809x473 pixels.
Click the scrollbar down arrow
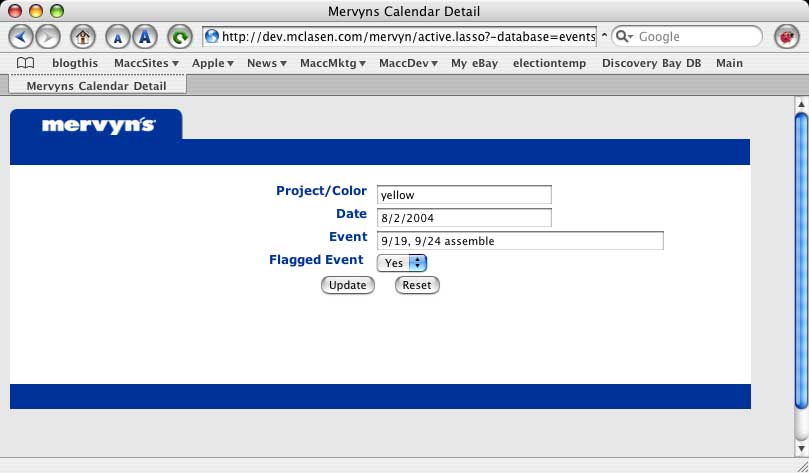click(x=801, y=448)
